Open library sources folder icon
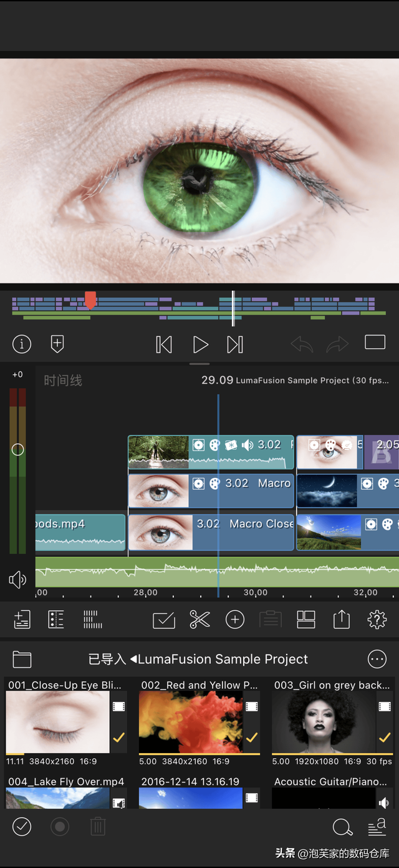 [x=22, y=659]
